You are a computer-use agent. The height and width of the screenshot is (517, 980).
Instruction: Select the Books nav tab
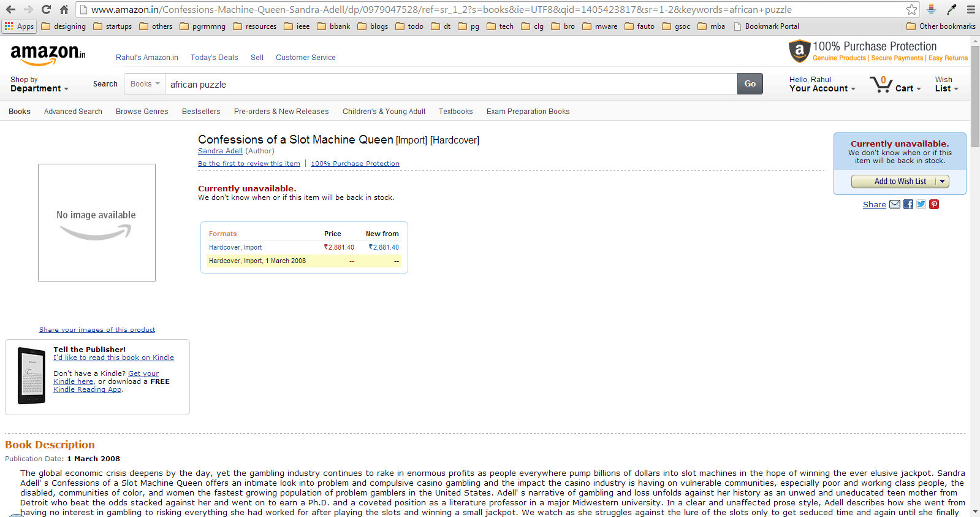coord(20,112)
